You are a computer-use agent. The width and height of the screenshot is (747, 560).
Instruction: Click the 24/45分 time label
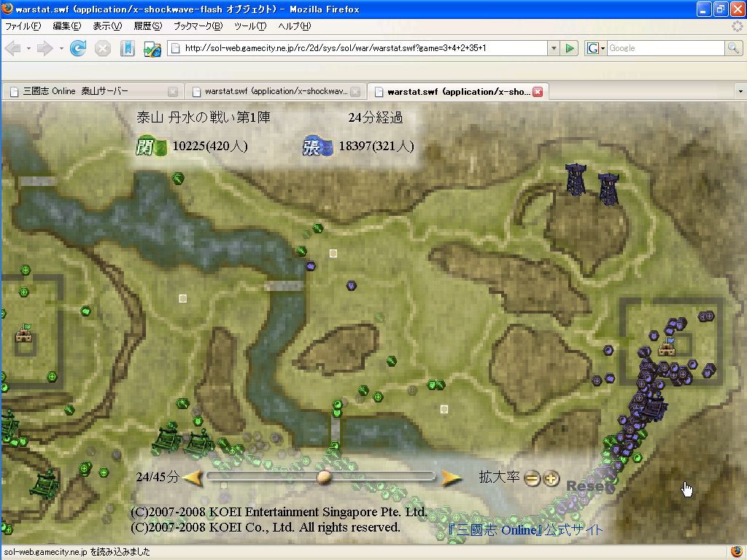click(158, 477)
